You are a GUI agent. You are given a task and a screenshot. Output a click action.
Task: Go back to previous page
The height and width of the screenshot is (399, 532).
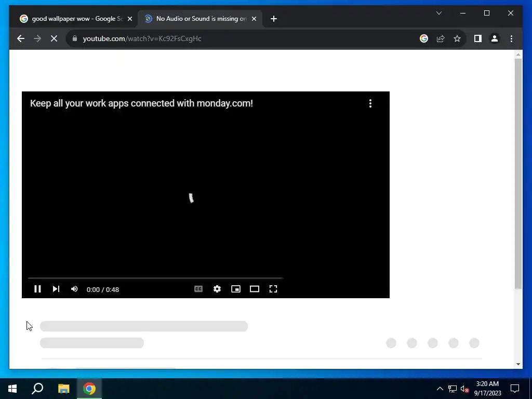(x=21, y=38)
